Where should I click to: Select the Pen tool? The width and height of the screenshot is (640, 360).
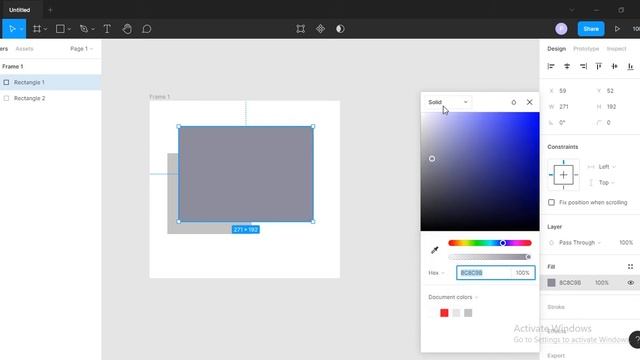click(84, 29)
